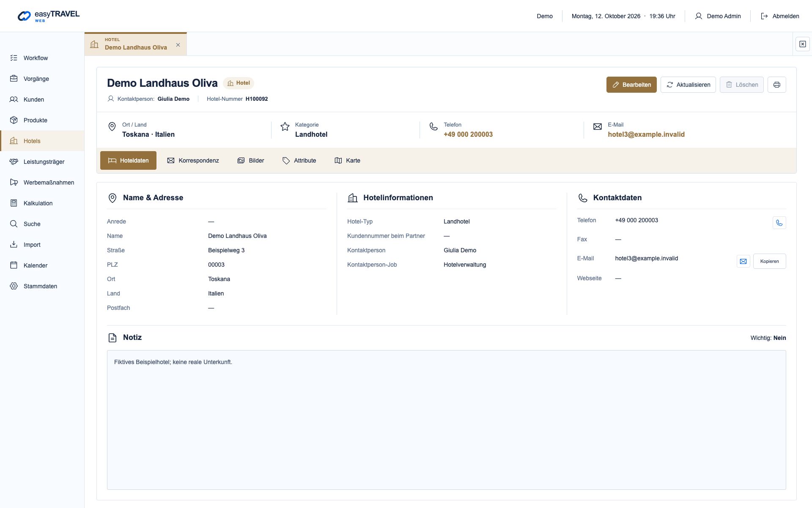Open Suche in the sidebar

click(42, 224)
